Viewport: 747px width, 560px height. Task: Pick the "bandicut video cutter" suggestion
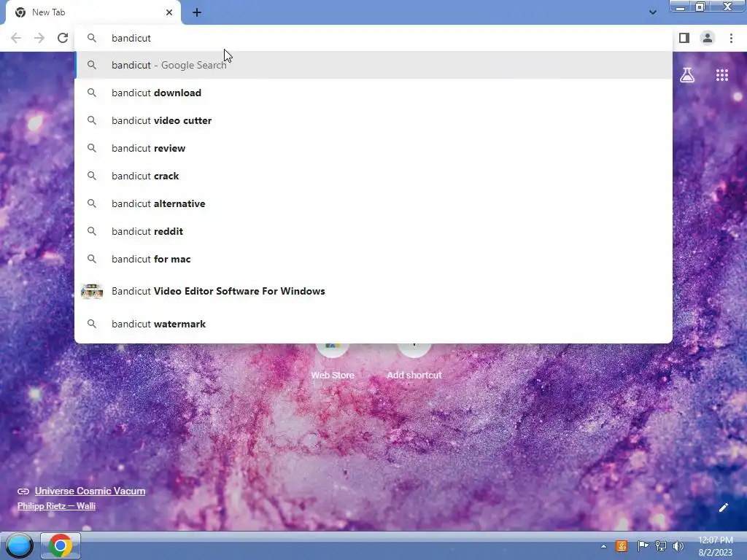[x=373, y=120]
